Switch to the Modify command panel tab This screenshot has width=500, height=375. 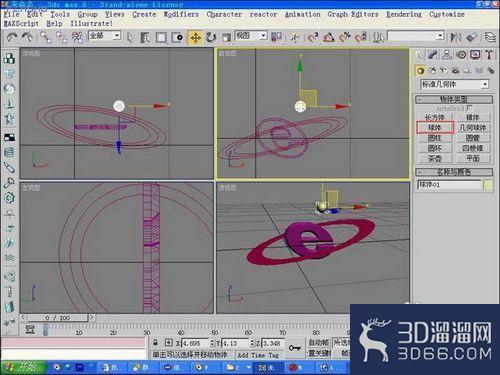click(433, 55)
